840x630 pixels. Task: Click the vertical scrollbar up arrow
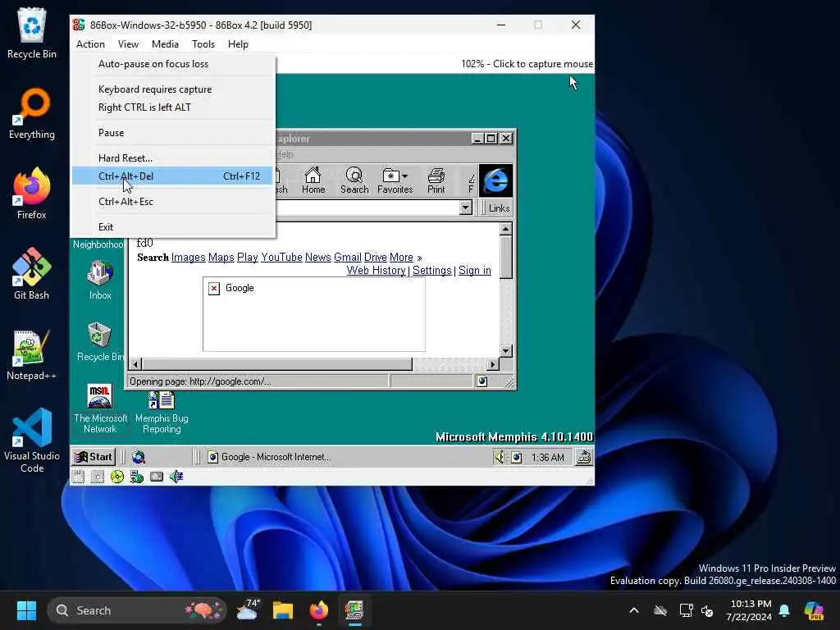505,230
